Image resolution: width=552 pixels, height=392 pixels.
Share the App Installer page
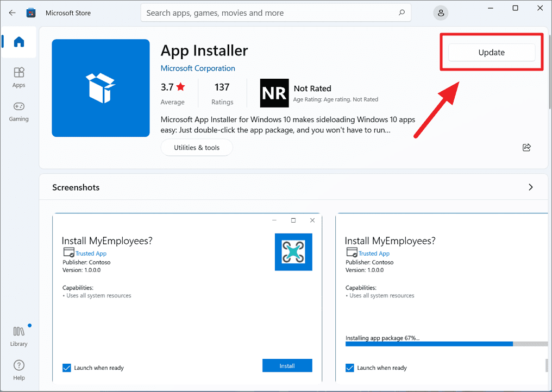(x=526, y=148)
